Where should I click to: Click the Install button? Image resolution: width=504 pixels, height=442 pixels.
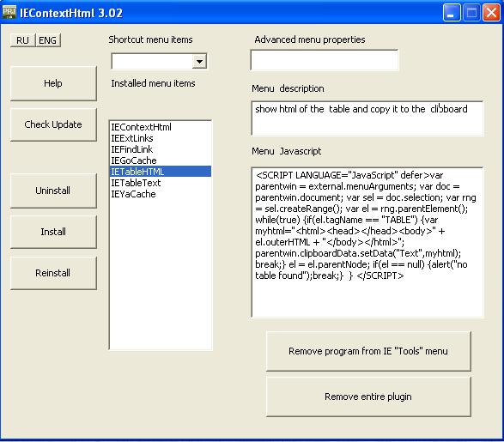[53, 232]
